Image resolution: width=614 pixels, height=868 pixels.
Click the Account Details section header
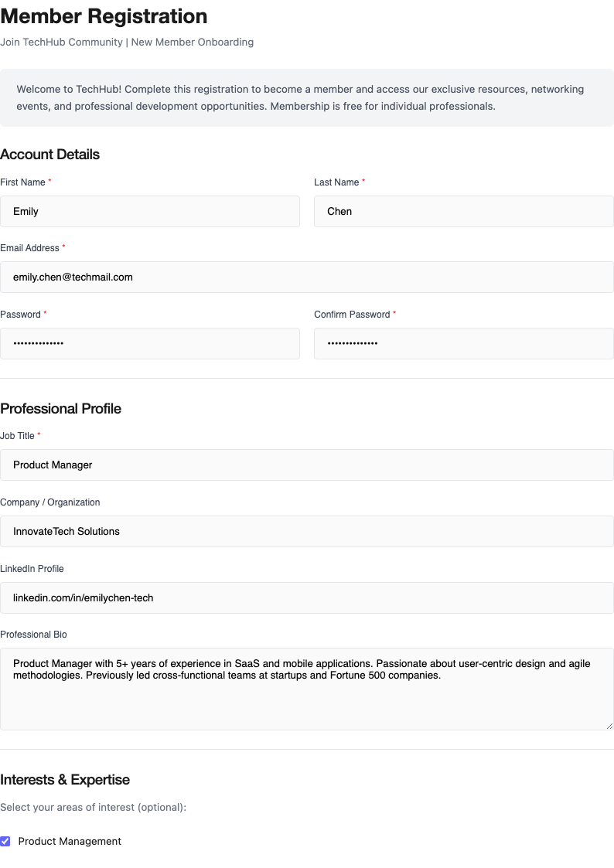(x=50, y=155)
